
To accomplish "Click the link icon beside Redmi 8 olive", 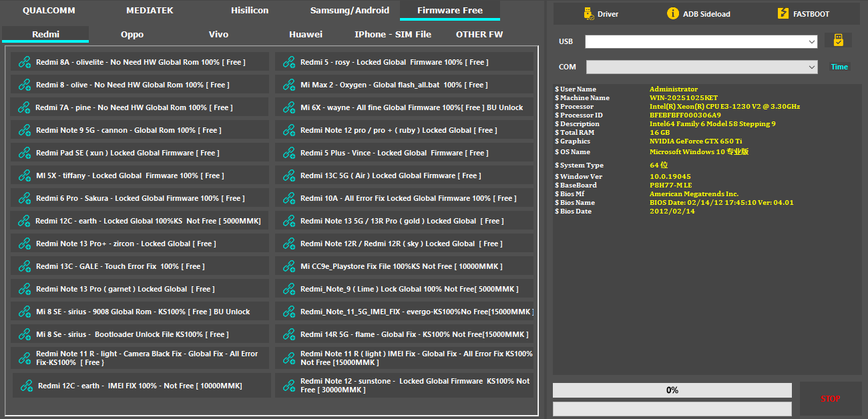I will click(25, 85).
